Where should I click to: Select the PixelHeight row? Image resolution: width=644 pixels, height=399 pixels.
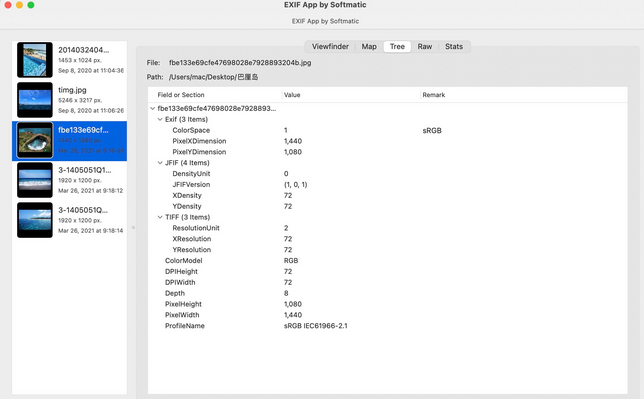click(x=388, y=304)
